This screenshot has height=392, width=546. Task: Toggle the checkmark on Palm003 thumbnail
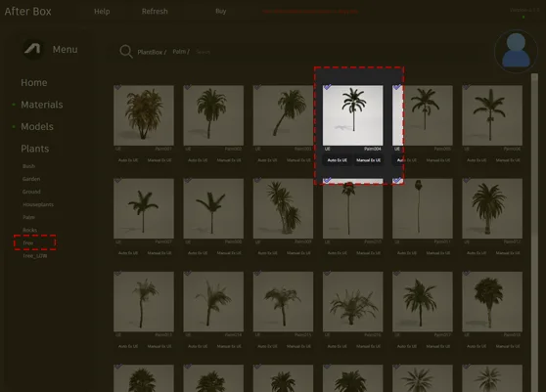coord(257,87)
